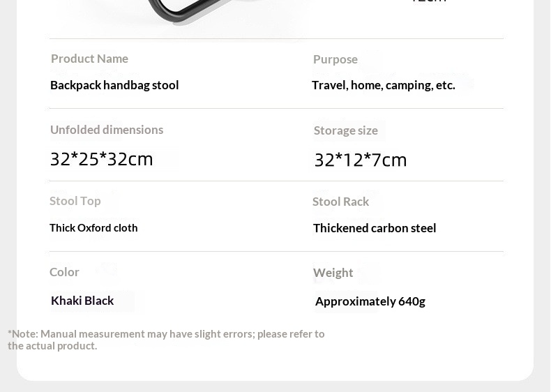Click the manual measurement note text

(166, 340)
